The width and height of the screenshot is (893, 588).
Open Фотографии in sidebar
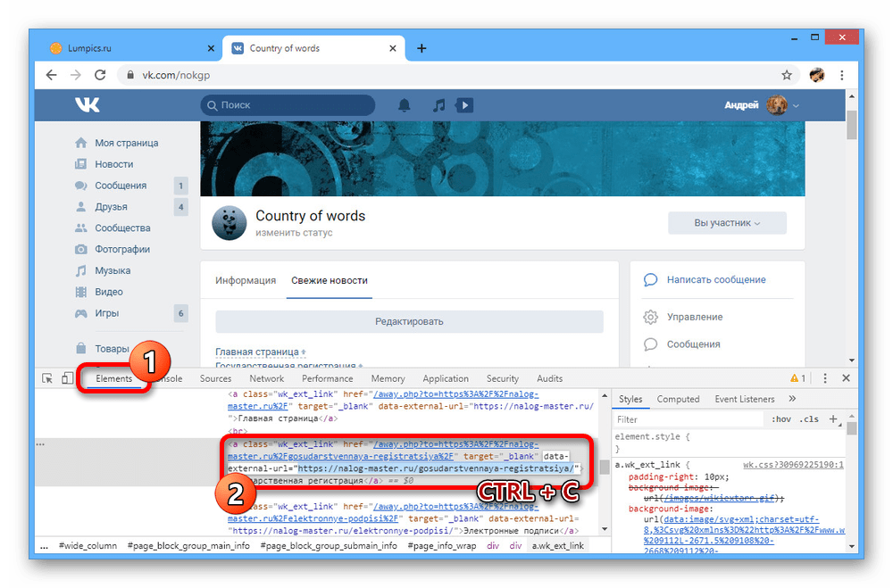122,249
